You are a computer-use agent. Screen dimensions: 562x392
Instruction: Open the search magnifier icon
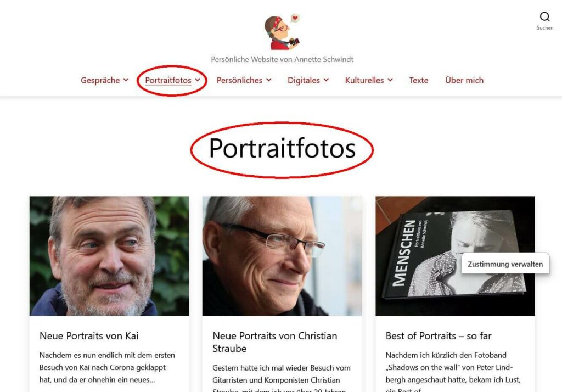[545, 17]
